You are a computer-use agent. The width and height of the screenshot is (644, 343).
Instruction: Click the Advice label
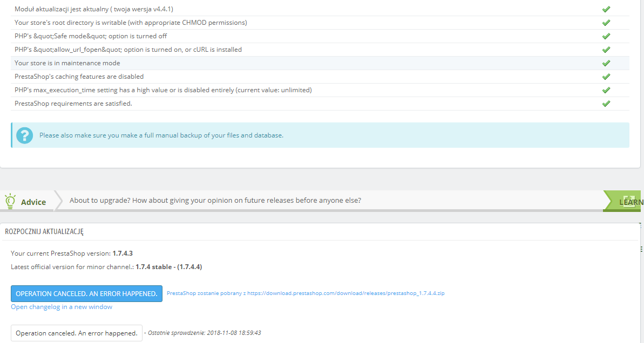click(33, 202)
